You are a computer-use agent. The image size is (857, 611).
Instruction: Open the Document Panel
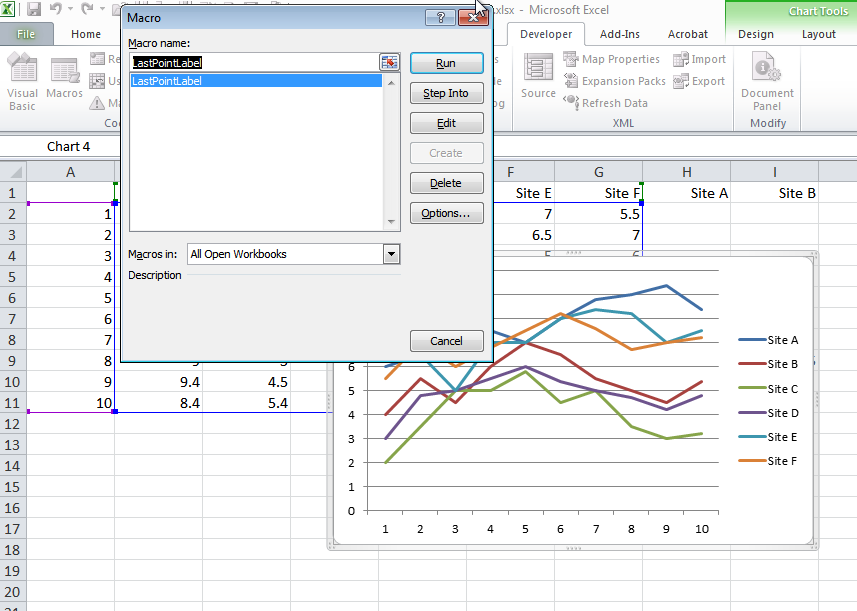(767, 82)
